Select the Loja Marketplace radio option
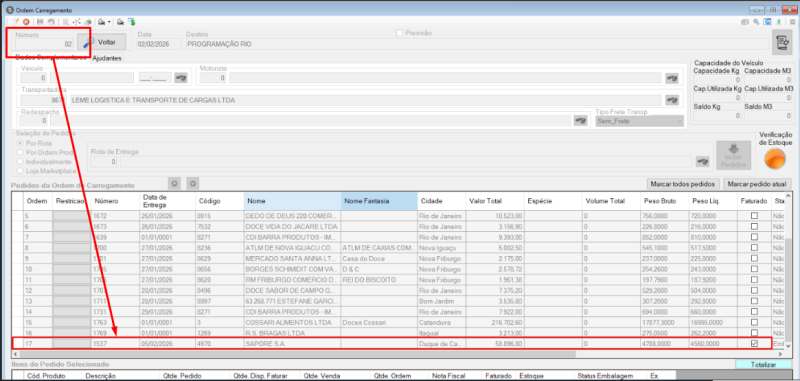 [20, 171]
